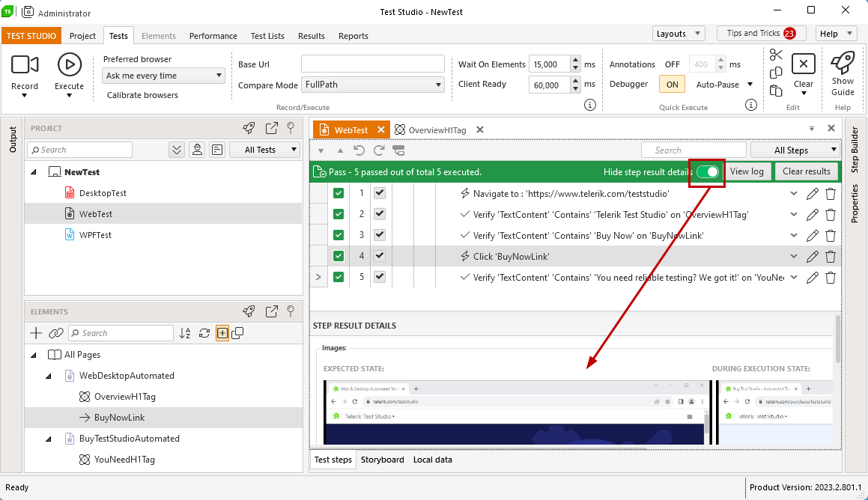Add new element with plus icon
This screenshot has width=868, height=500.
coord(36,333)
